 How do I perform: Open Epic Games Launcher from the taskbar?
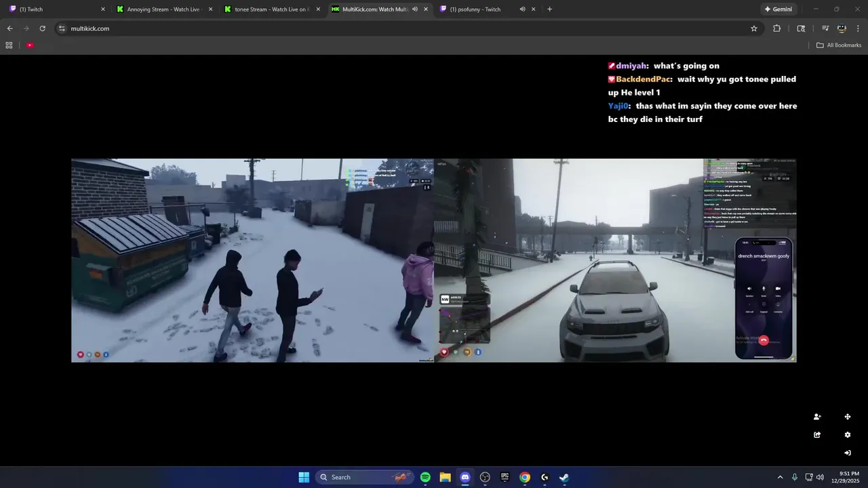click(505, 477)
